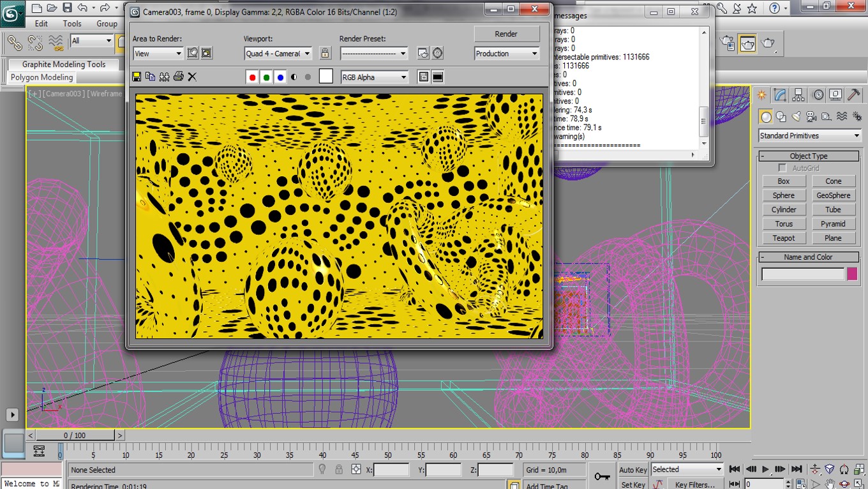
Task: Click the Render Production teapot icon
Action: point(768,43)
